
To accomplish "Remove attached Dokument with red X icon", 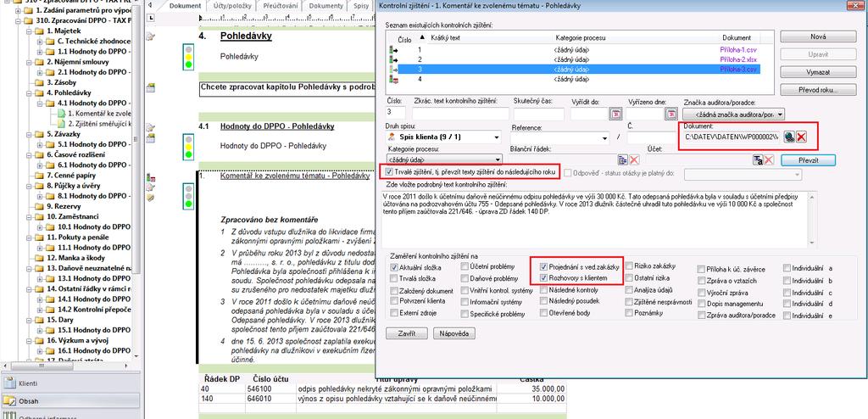I will coord(800,137).
